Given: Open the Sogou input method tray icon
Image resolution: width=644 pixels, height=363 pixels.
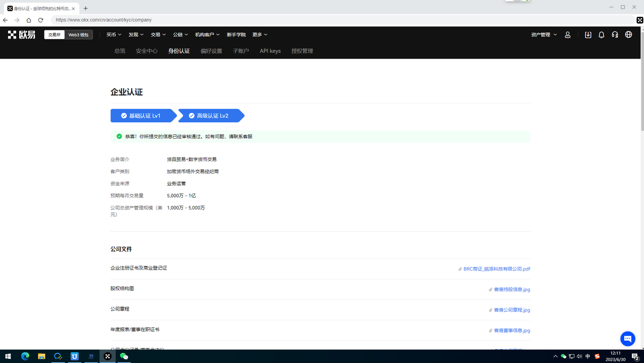Looking at the screenshot, I should pyautogui.click(x=597, y=356).
